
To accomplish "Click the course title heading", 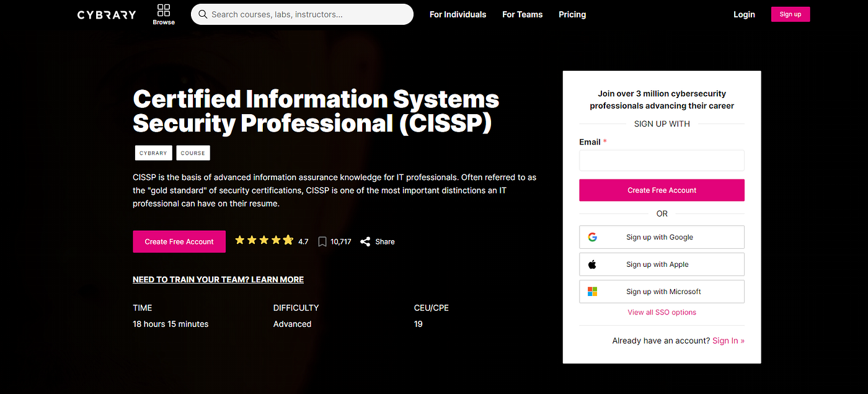I will [316, 111].
